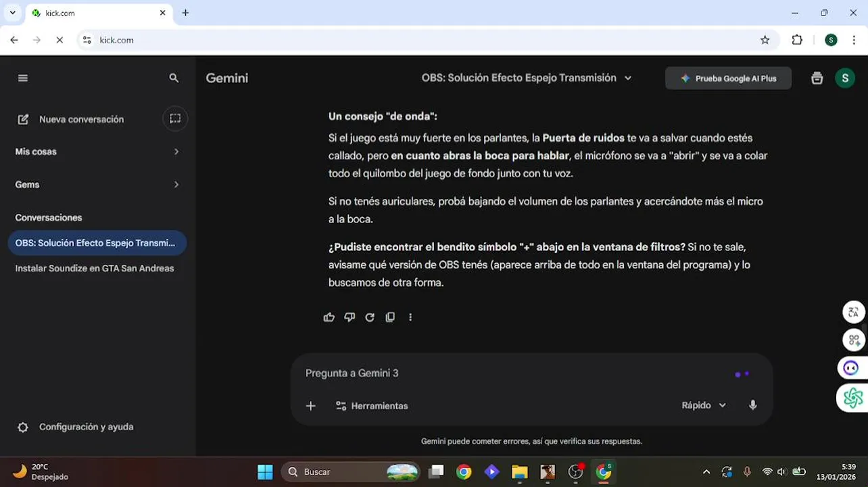
Task: Open the Gemini main menu hamburger icon
Action: (23, 78)
